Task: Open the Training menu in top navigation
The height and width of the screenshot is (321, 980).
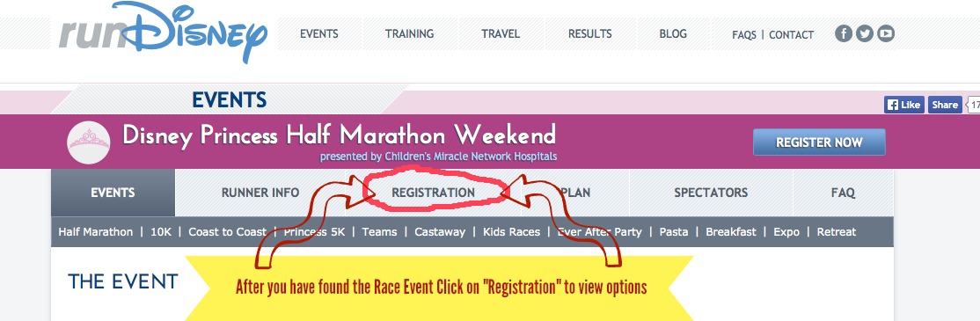Action: click(x=410, y=33)
